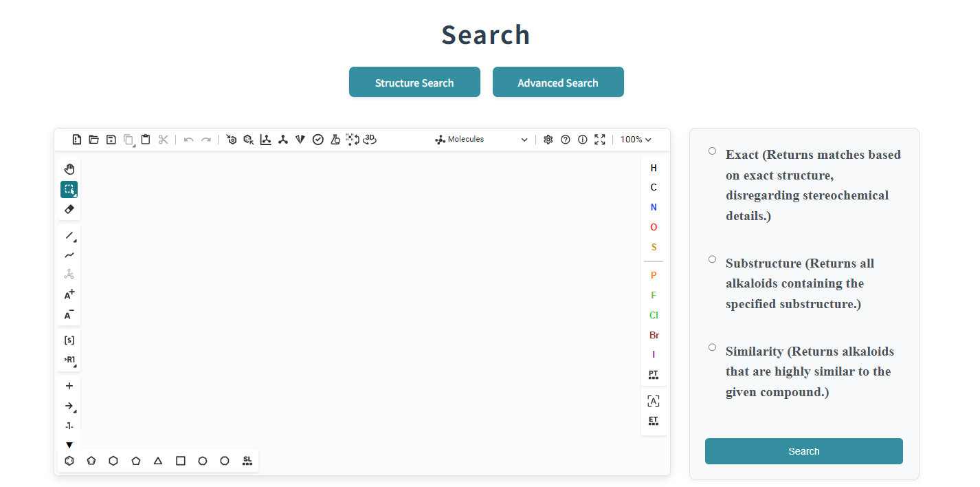Choose the Substructure search option
This screenshot has width=980, height=487.
(x=712, y=260)
